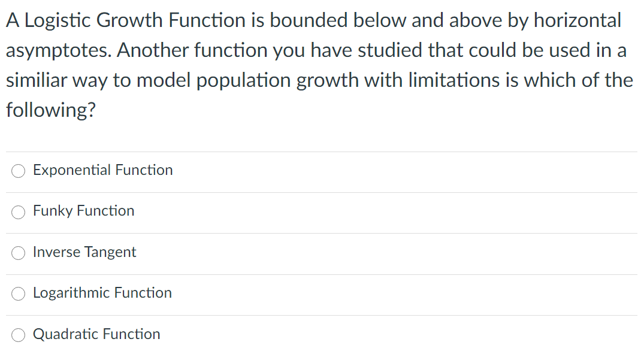Select the Exponential Function radio button
Viewport: 644px width, 351px height.
[18, 171]
